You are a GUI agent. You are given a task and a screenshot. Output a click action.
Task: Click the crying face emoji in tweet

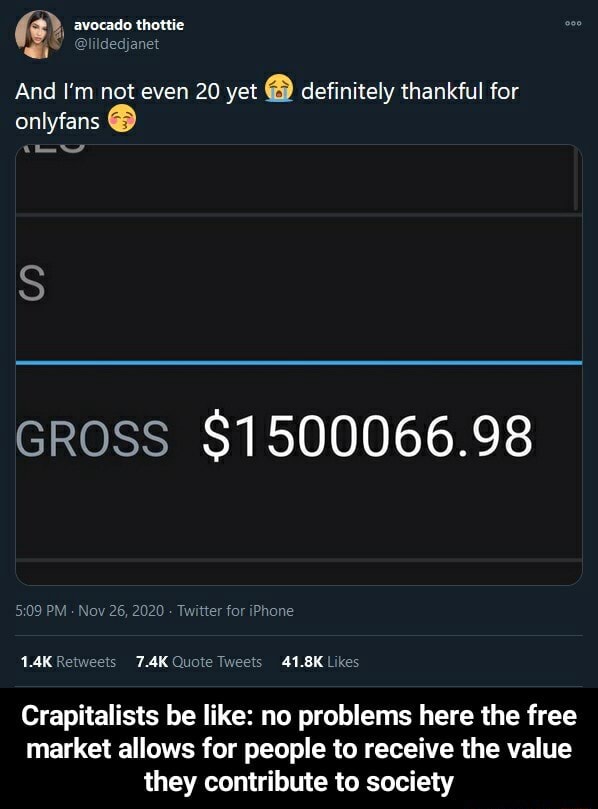click(279, 90)
